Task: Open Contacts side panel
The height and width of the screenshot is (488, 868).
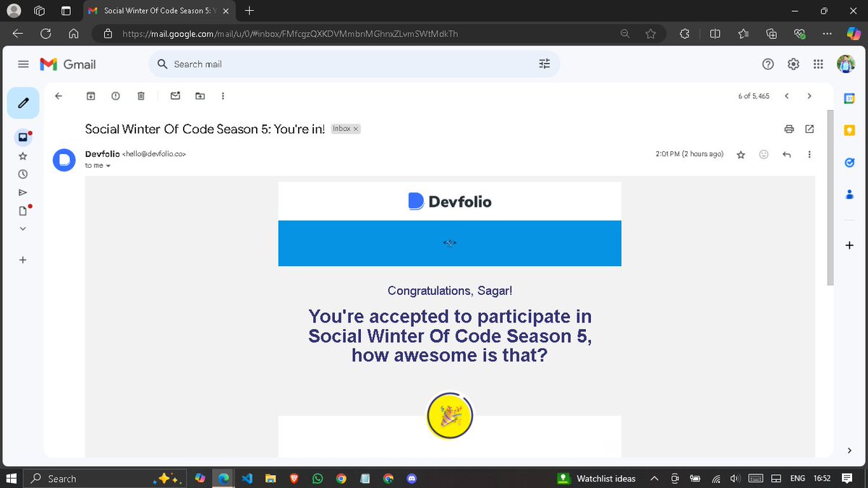Action: pos(850,194)
